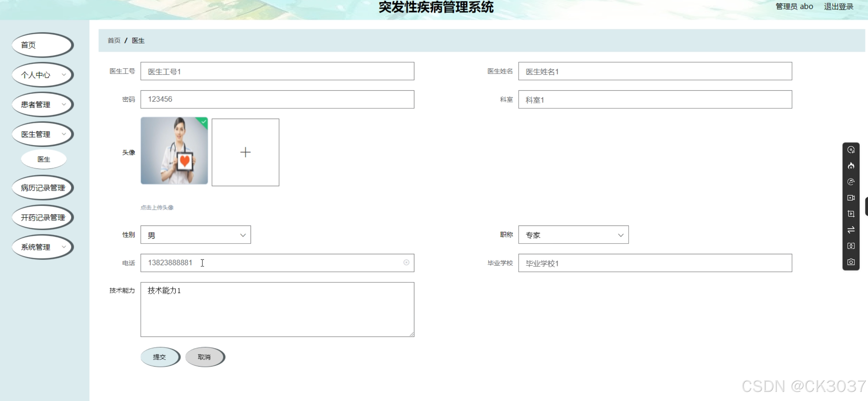Click the plus icon to add an avatar
The width and height of the screenshot is (868, 401).
[x=245, y=153]
